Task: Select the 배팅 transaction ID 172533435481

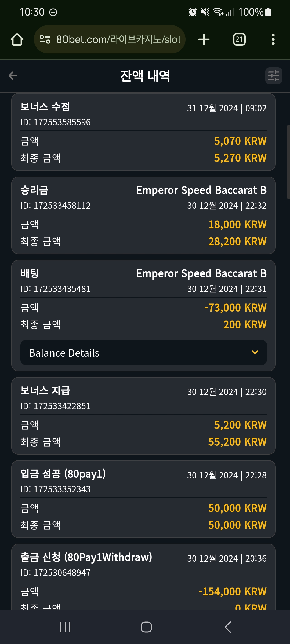Action: 55,289
